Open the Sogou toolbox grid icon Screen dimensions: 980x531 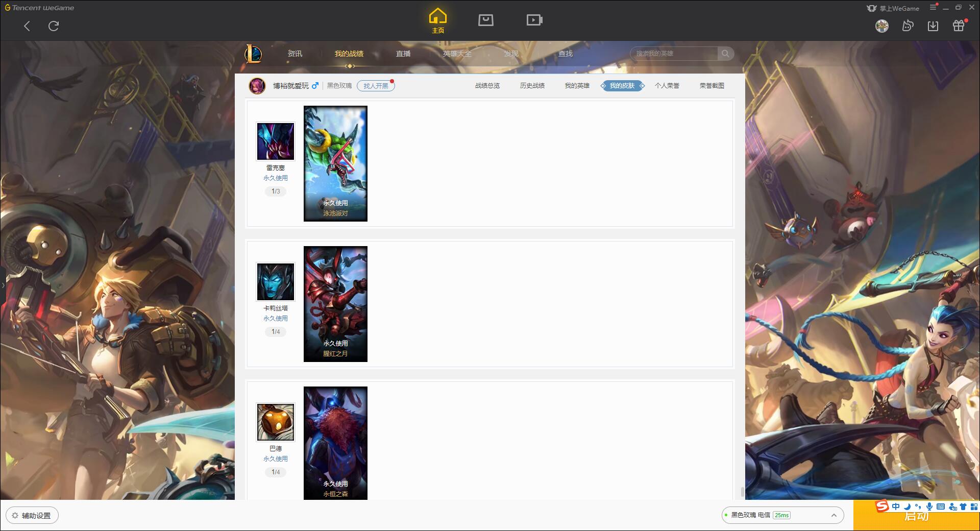pos(974,506)
